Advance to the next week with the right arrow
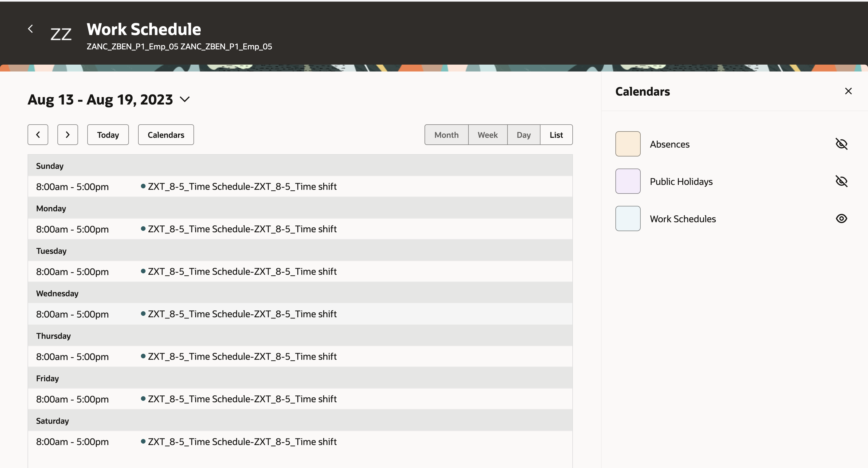Image resolution: width=868 pixels, height=468 pixels. 67,134
